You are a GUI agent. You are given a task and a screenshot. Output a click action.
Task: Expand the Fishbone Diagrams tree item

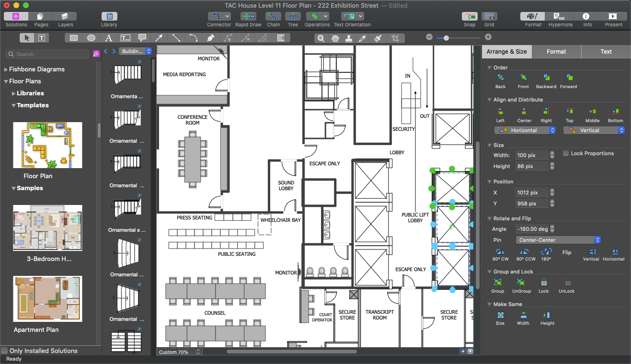[x=6, y=69]
